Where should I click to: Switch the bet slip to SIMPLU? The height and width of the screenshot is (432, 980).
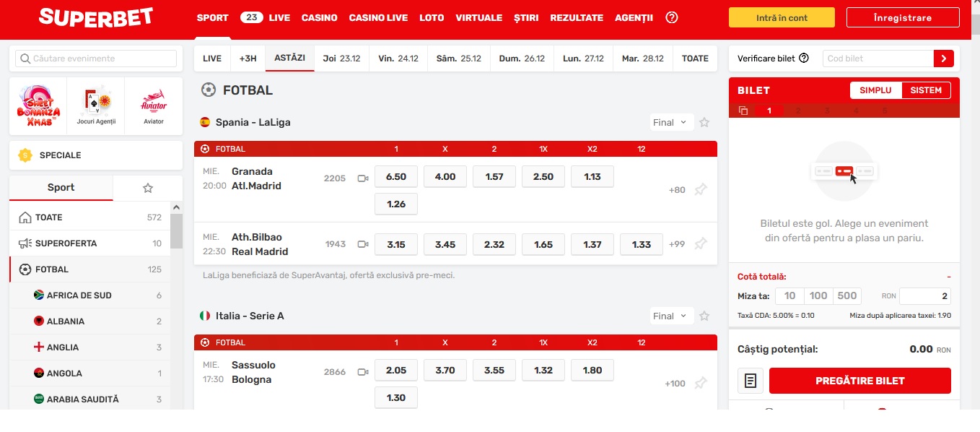[x=876, y=90]
